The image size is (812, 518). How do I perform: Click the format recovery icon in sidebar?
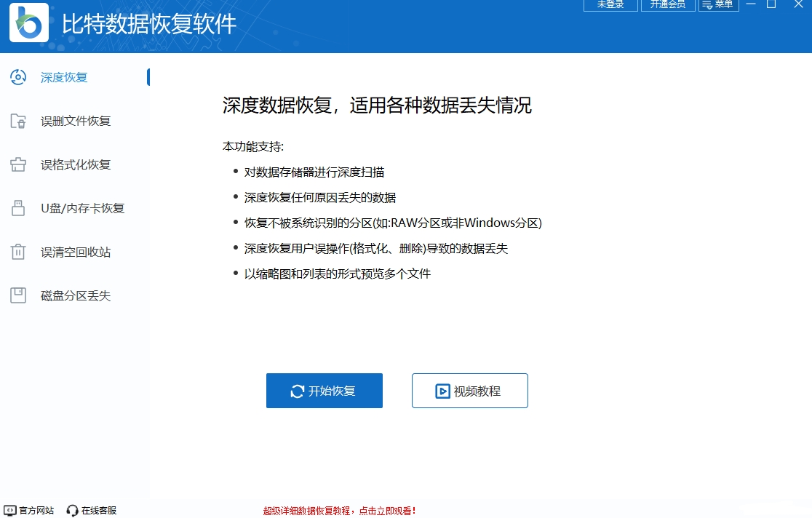pos(18,164)
